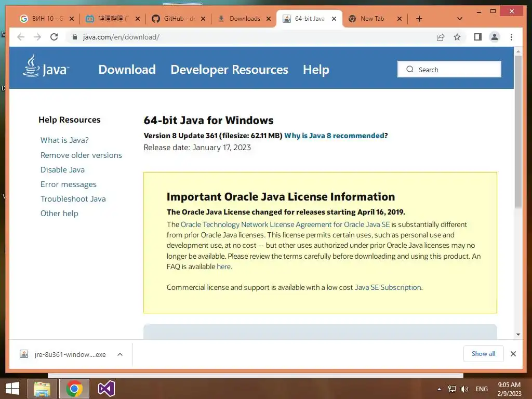The image size is (532, 399).
Task: Close the New Tab tab
Action: 400,19
